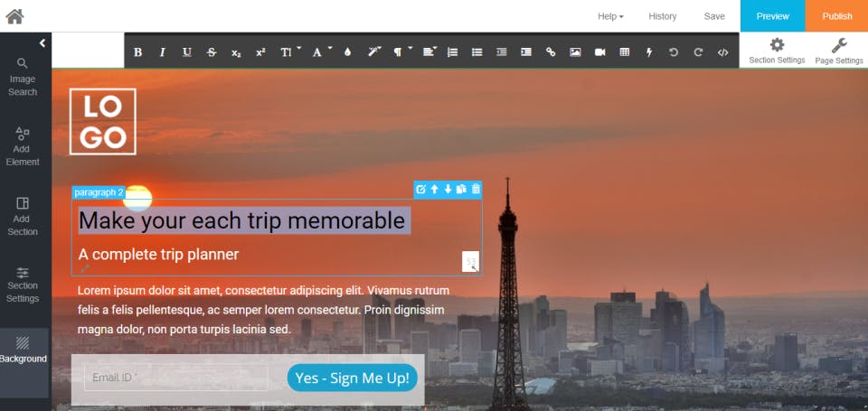Expand the text alignment dropdown
868x411 pixels.
click(429, 52)
